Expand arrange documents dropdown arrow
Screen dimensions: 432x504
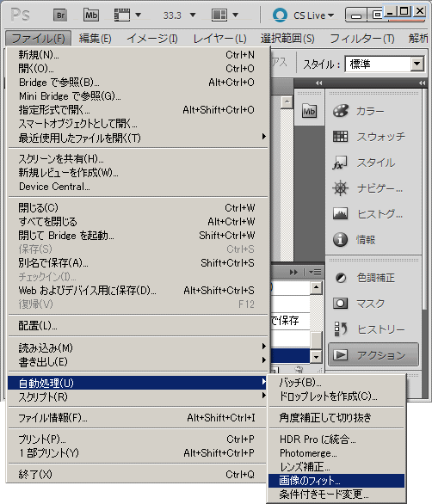tap(235, 15)
